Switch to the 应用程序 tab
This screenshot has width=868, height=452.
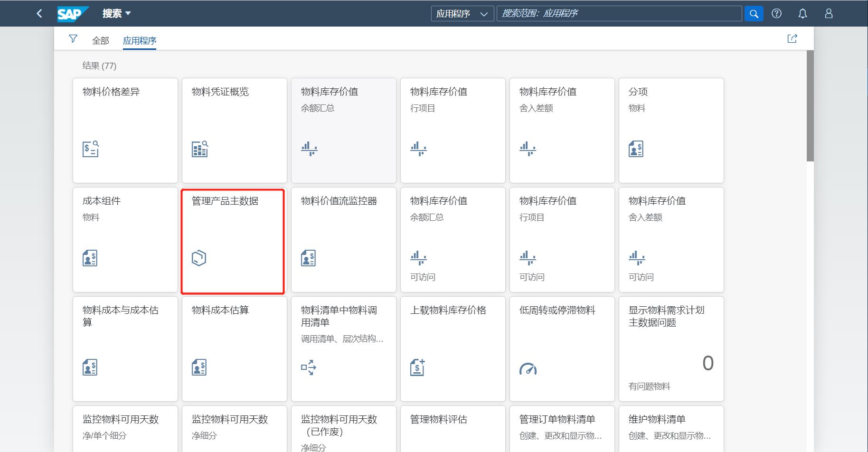tap(139, 41)
